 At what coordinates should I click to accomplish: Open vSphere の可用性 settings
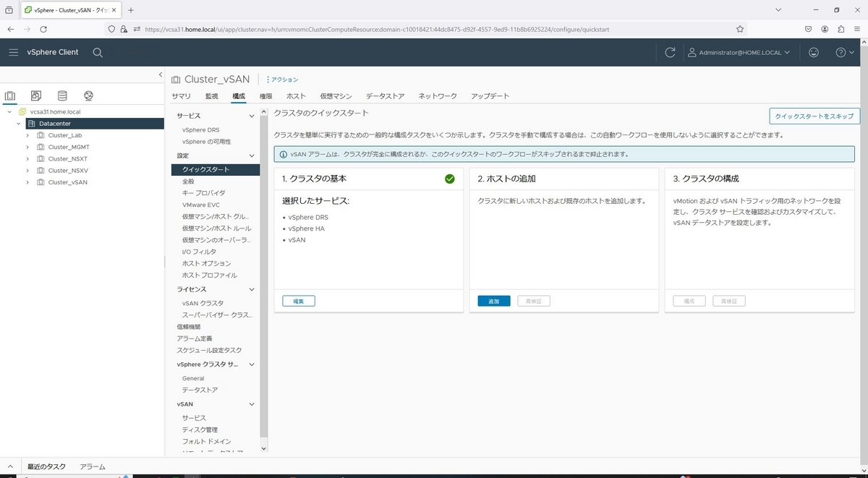click(x=207, y=142)
